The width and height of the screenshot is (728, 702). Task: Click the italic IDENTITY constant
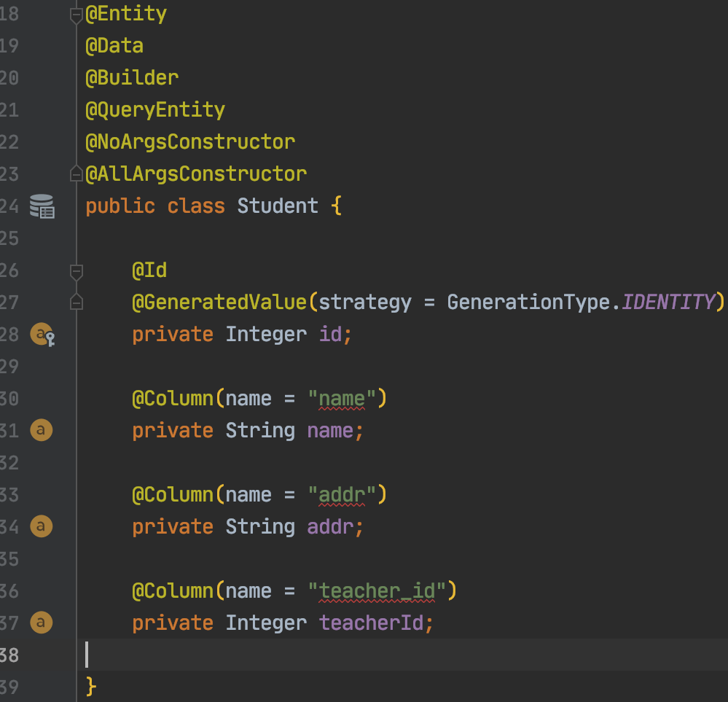pos(668,303)
